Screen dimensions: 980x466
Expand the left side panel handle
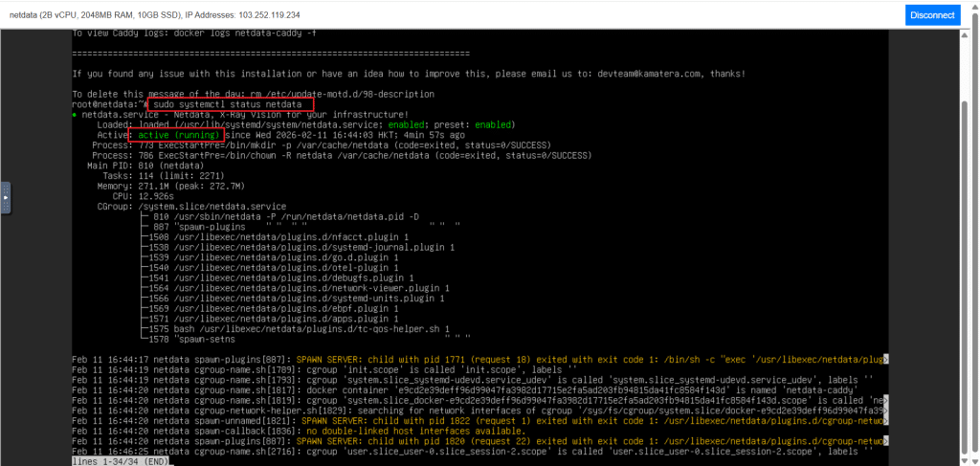click(5, 197)
